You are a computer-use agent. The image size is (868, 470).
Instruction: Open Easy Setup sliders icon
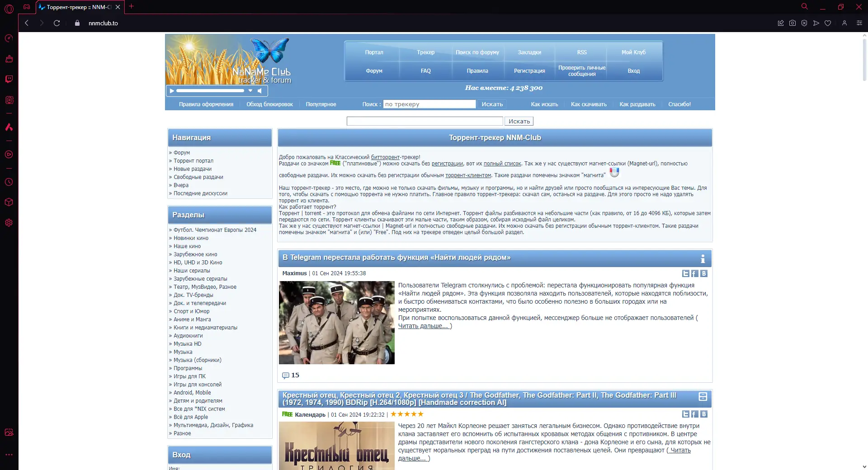point(859,23)
